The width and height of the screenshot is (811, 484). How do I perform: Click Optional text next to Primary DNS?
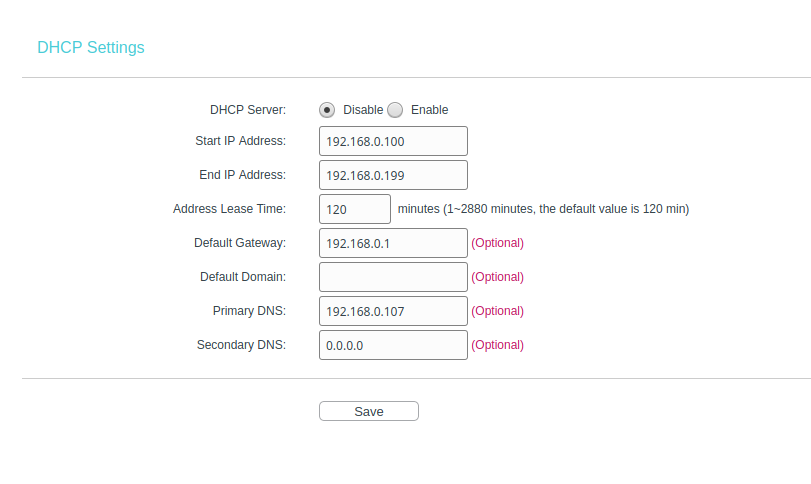pos(498,311)
